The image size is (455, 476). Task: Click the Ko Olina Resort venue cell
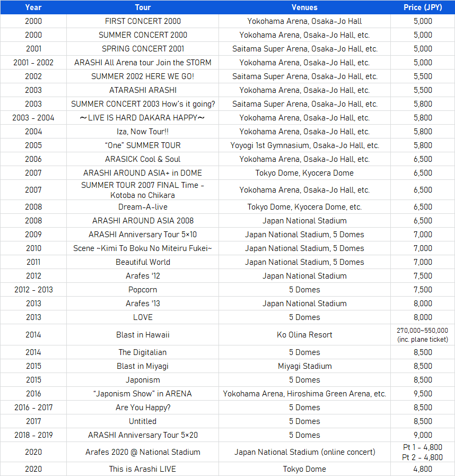tap(304, 335)
